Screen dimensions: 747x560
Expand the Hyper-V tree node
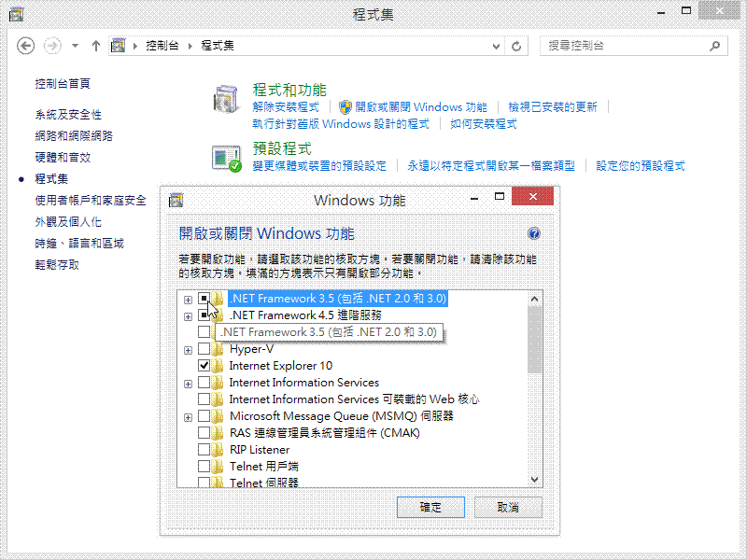click(x=189, y=351)
